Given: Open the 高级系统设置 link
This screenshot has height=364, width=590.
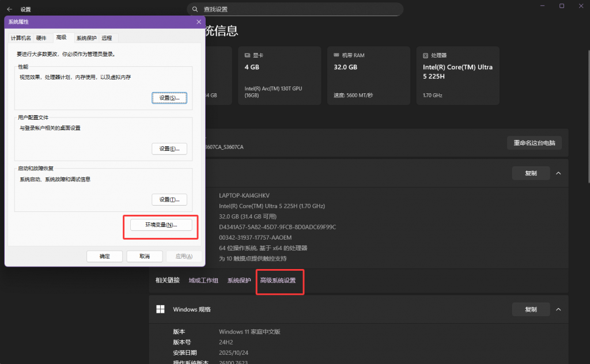Looking at the screenshot, I should [278, 280].
